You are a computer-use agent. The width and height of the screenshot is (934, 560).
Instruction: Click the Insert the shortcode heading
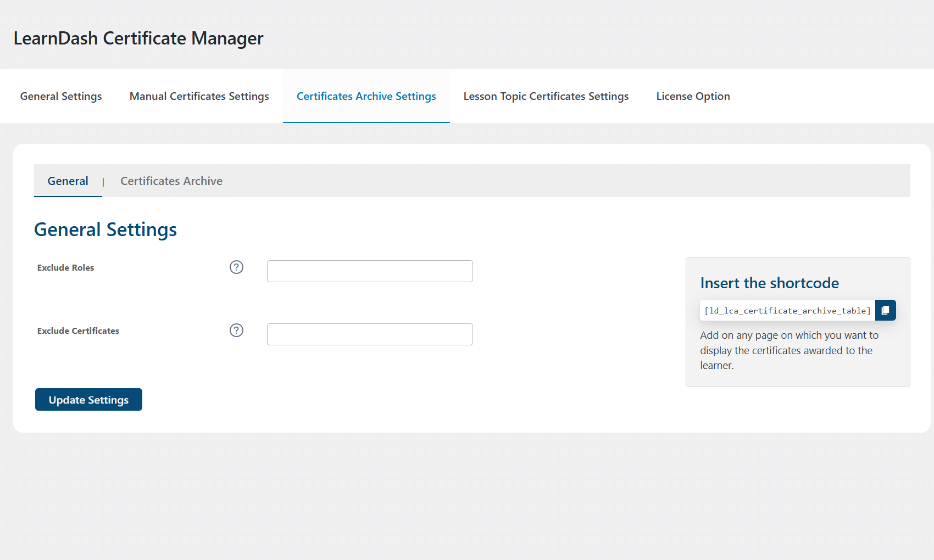(x=769, y=283)
